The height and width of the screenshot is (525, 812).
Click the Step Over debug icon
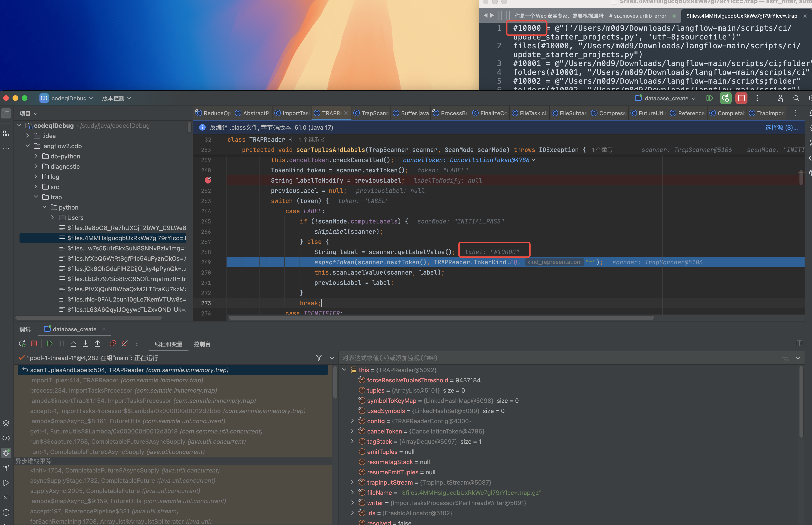point(73,344)
